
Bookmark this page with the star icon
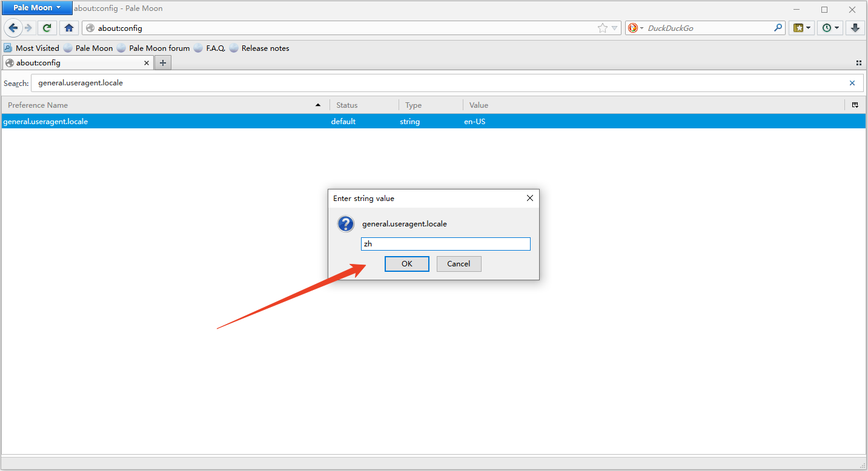coord(602,28)
